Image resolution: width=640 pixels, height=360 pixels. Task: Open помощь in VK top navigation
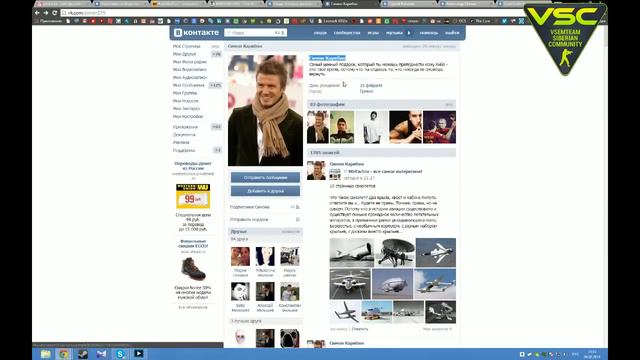429,33
